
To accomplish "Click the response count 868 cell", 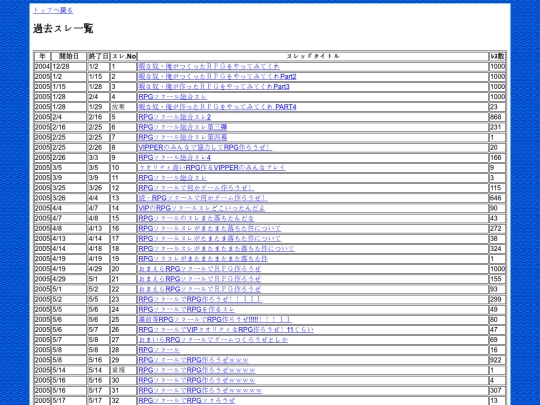I will point(497,117).
